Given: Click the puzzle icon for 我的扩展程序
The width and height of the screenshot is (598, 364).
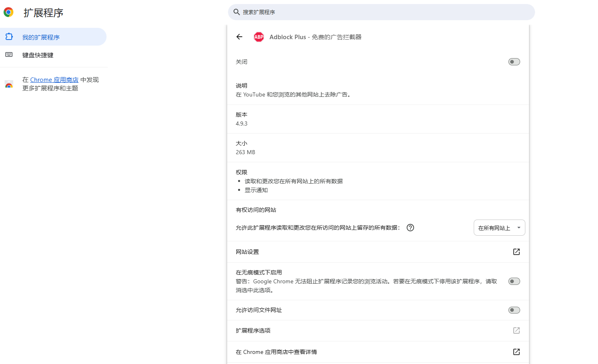Looking at the screenshot, I should [x=9, y=37].
